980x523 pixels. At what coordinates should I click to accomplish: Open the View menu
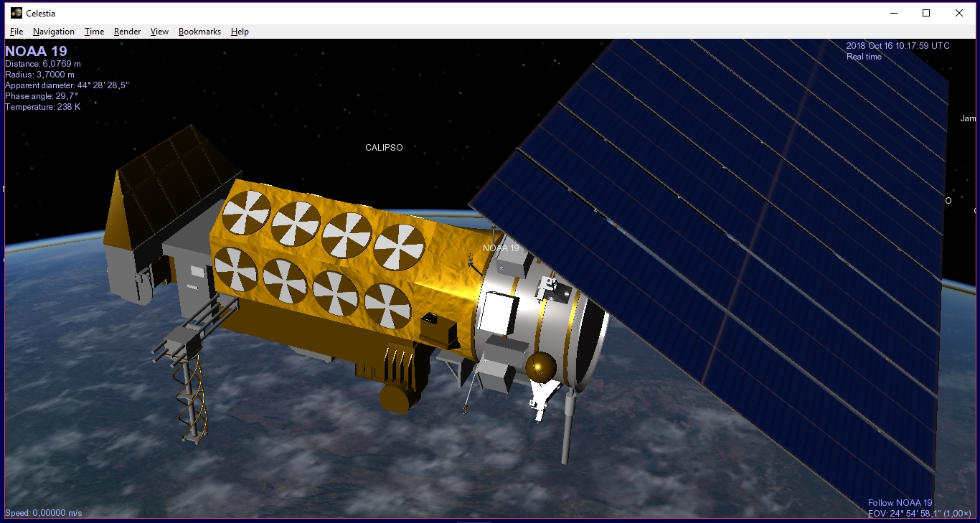coord(159,32)
